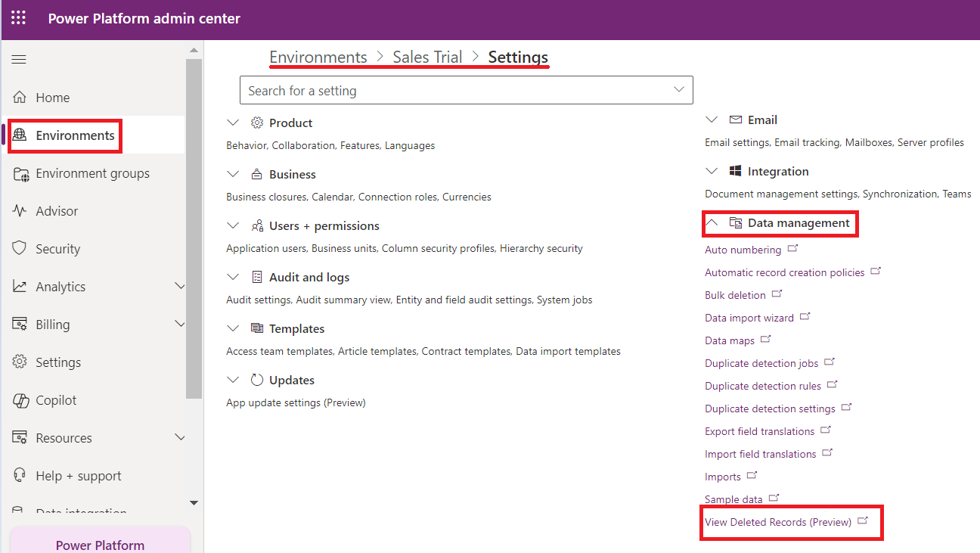Click the Power Platform button at sidebar bottom
980x553 pixels.
100,540
